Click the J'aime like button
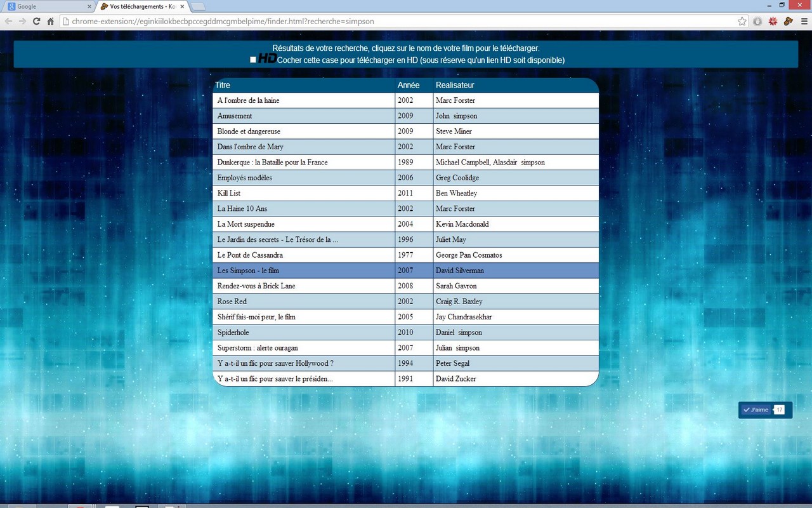Screen dimensions: 812x508 click(x=756, y=410)
